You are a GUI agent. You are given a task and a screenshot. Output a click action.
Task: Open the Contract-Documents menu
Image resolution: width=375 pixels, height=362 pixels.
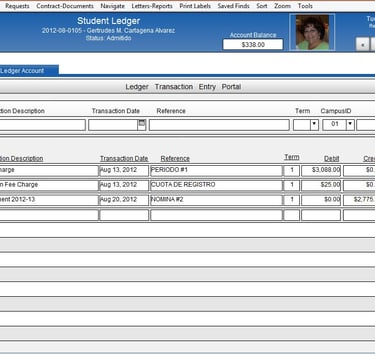click(65, 6)
